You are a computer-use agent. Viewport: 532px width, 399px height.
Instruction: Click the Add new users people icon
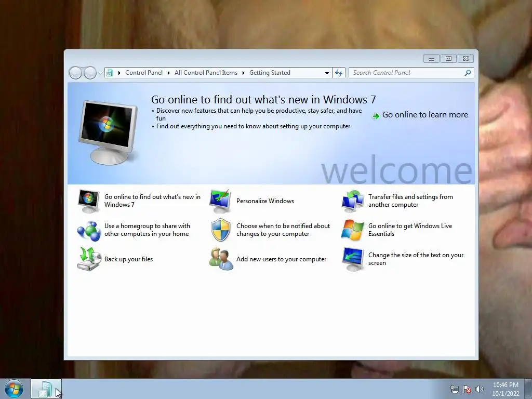(221, 259)
